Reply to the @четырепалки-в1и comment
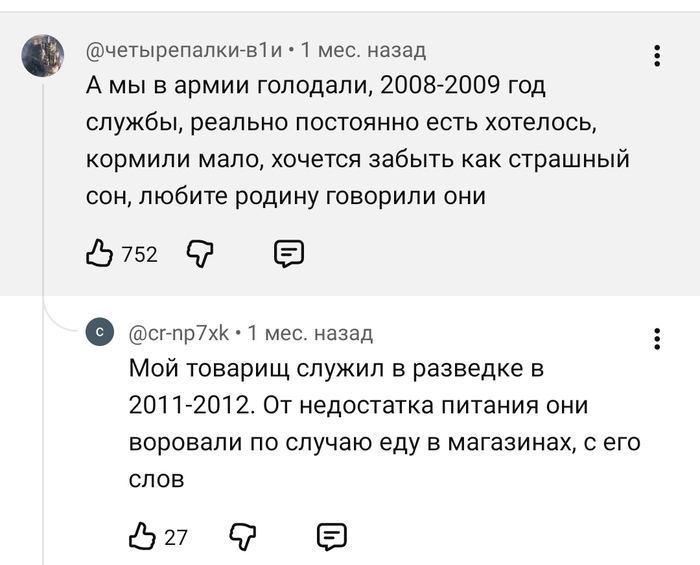Screen dimensions: 700x565 [x=288, y=255]
